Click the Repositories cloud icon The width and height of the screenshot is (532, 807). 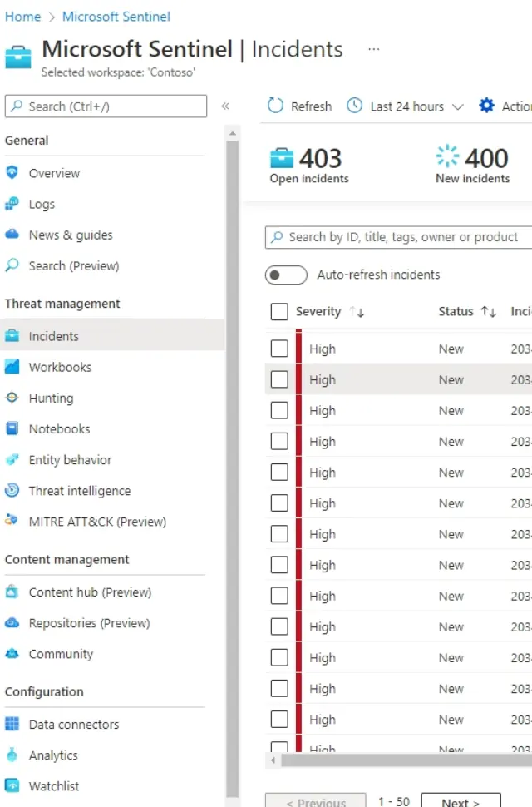[x=12, y=623]
